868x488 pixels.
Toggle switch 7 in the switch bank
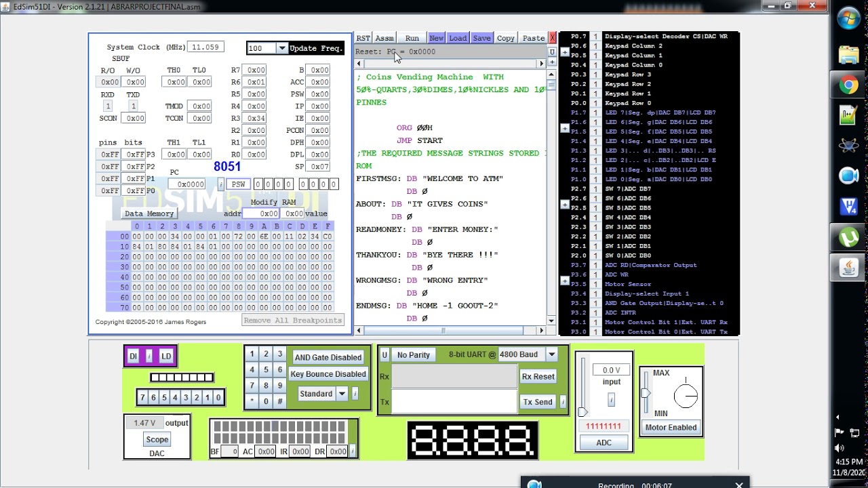click(142, 398)
